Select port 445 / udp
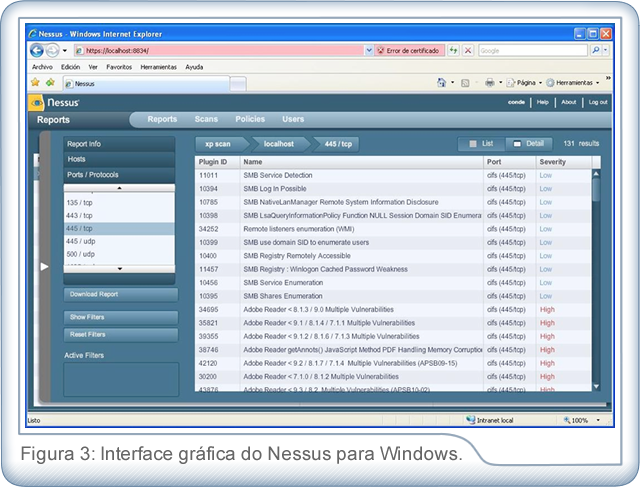The width and height of the screenshot is (640, 487). pyautogui.click(x=119, y=241)
